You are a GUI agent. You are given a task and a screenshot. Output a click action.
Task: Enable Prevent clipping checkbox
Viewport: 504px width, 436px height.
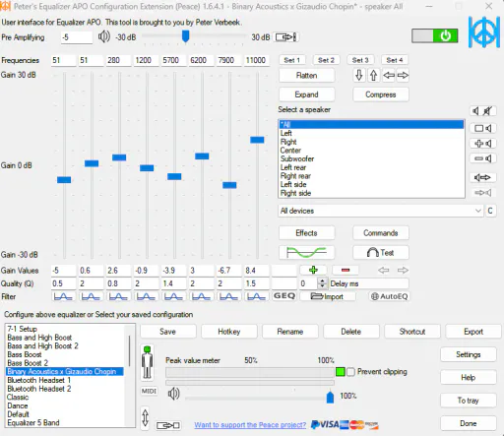[350, 372]
